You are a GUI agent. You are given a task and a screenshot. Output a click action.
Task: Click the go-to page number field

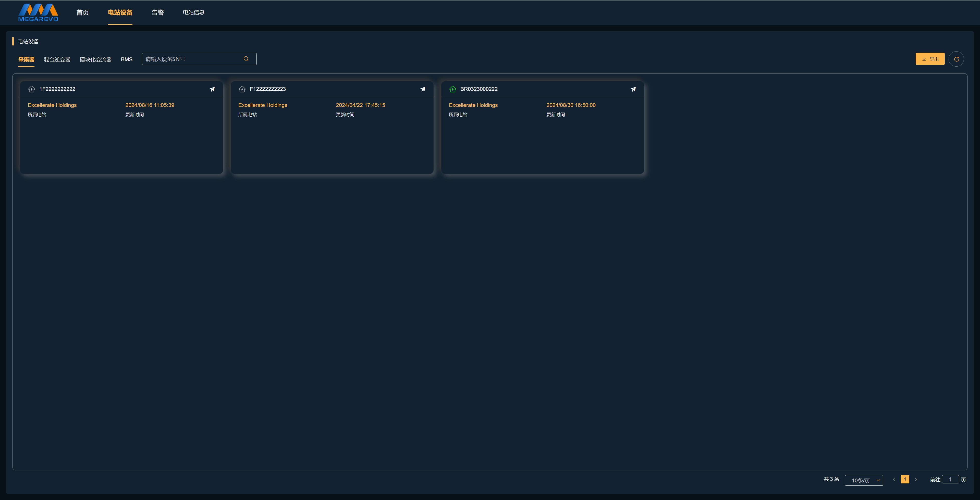coord(950,479)
